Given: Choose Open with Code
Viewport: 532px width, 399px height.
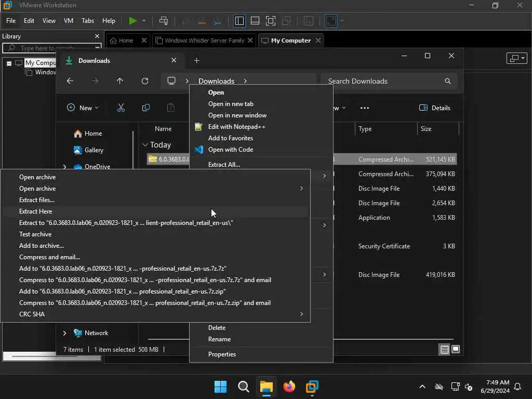Looking at the screenshot, I should (261, 150).
